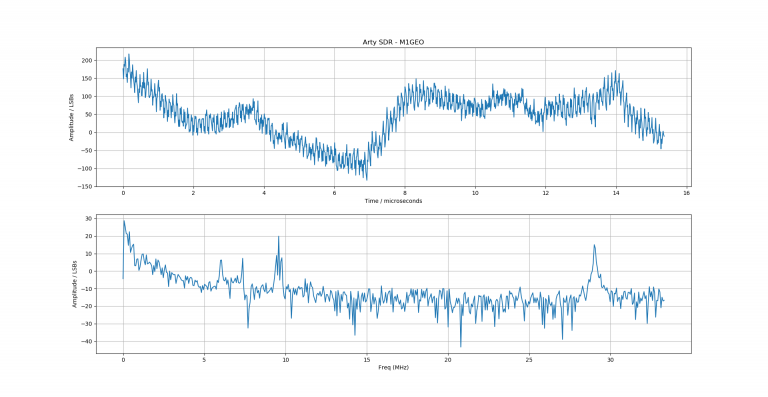Click the Freq (MHz) axis label
Image resolution: width=768 pixels, height=397 pixels.
pyautogui.click(x=393, y=367)
